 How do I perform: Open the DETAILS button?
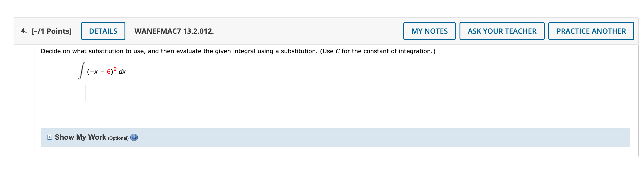(103, 31)
